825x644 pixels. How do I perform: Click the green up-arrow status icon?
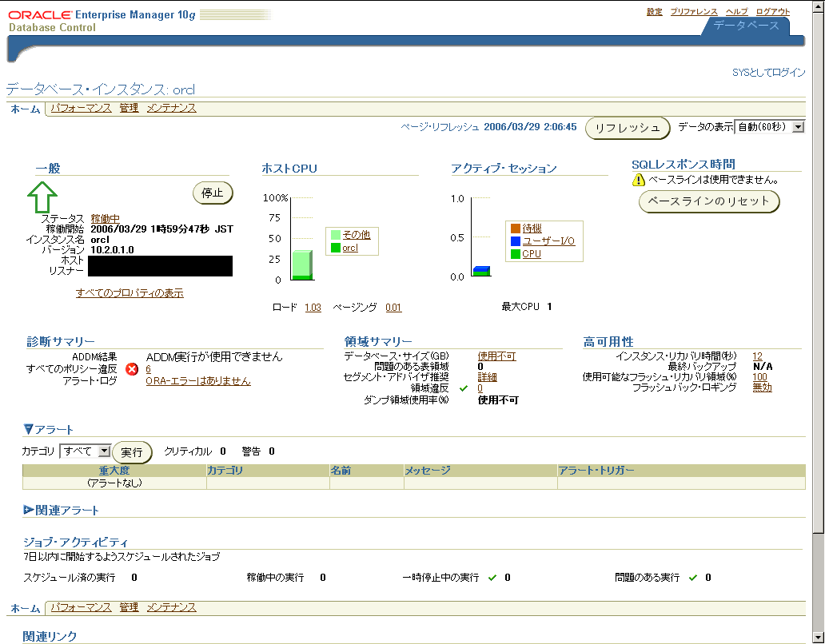42,197
